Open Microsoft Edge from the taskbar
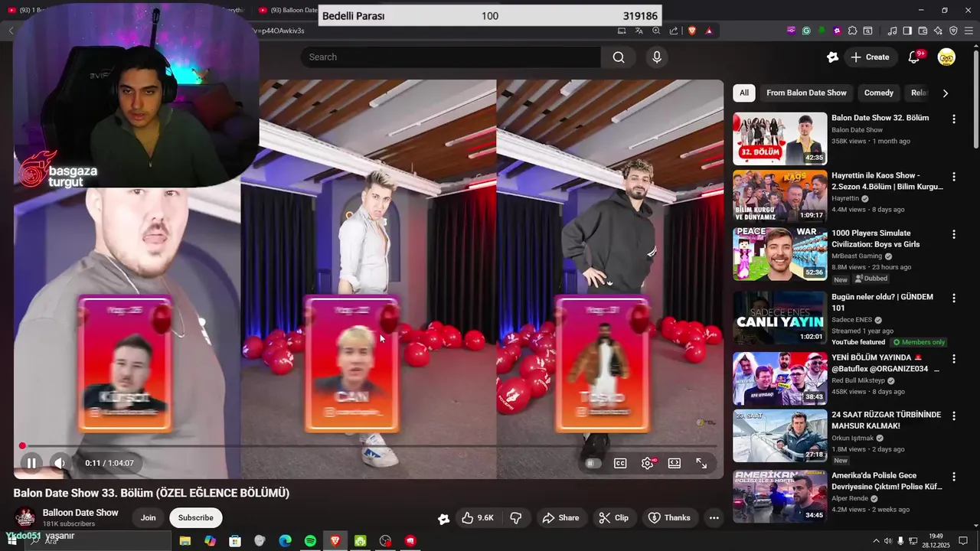The width and height of the screenshot is (980, 551). click(285, 541)
